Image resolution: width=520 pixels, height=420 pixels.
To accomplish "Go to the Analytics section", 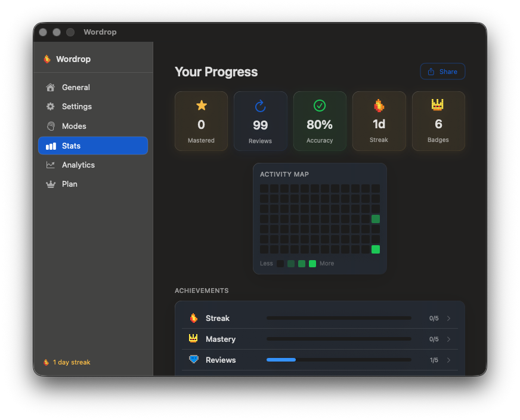I will click(93, 165).
